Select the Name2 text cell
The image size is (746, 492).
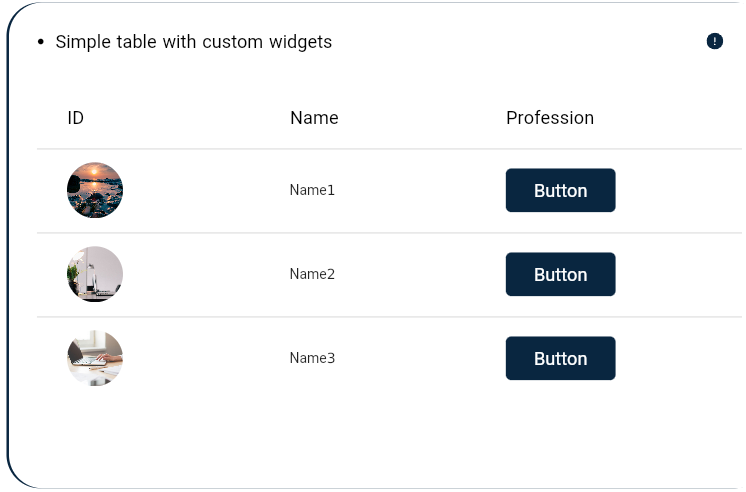click(312, 274)
